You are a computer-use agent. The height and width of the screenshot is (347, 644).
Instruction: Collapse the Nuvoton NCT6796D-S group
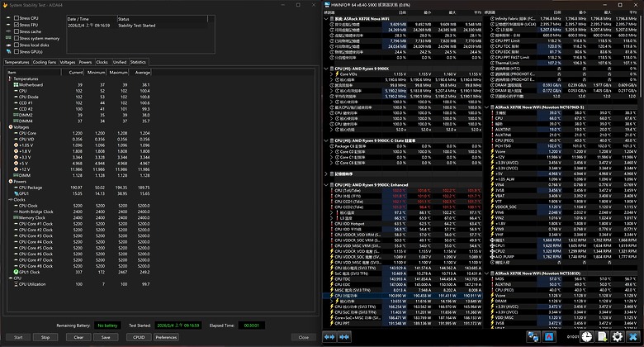point(487,107)
